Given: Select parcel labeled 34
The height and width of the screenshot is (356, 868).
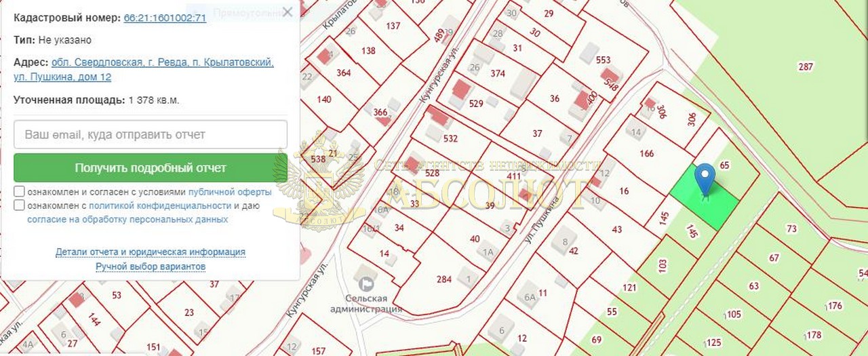Looking at the screenshot, I should 399,228.
